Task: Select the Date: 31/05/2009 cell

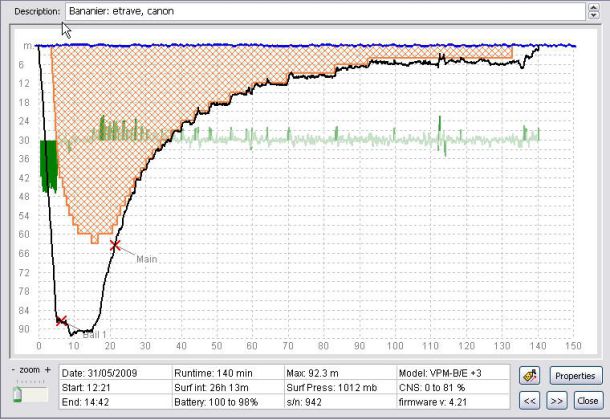Action: (112, 372)
